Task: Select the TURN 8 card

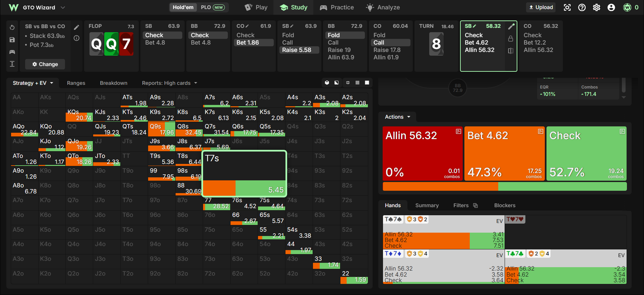Action: click(x=436, y=44)
